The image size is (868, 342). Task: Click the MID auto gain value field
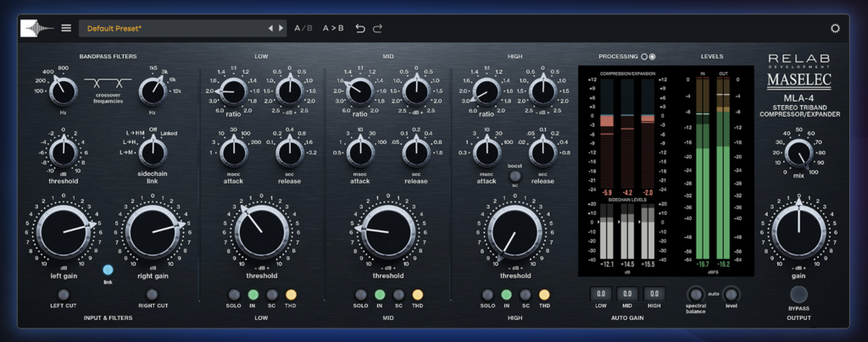point(627,294)
